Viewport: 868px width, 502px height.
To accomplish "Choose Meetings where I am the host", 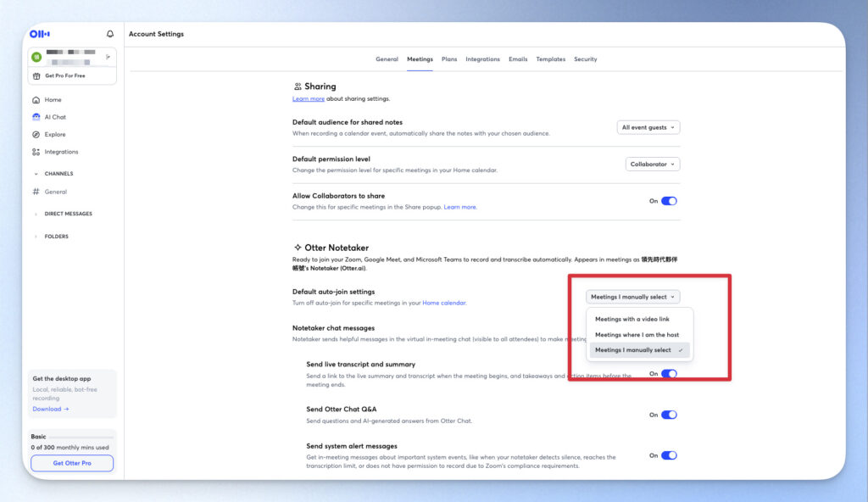I will [x=637, y=335].
